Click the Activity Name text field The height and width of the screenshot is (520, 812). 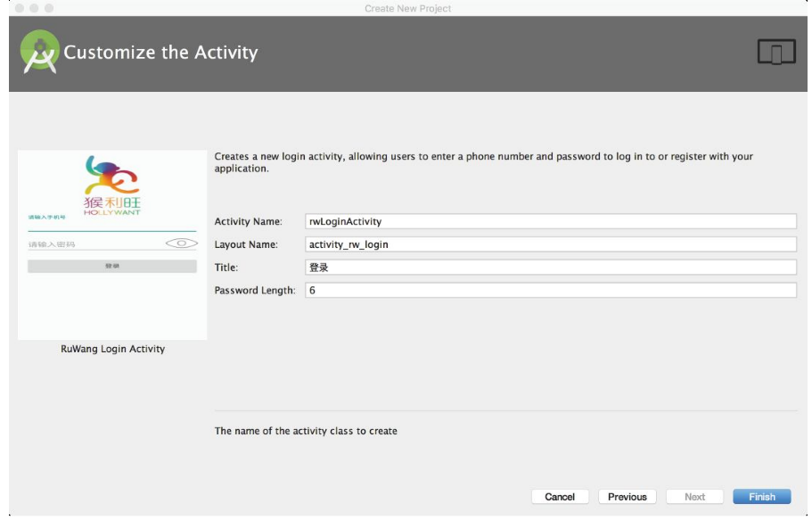[x=550, y=221]
